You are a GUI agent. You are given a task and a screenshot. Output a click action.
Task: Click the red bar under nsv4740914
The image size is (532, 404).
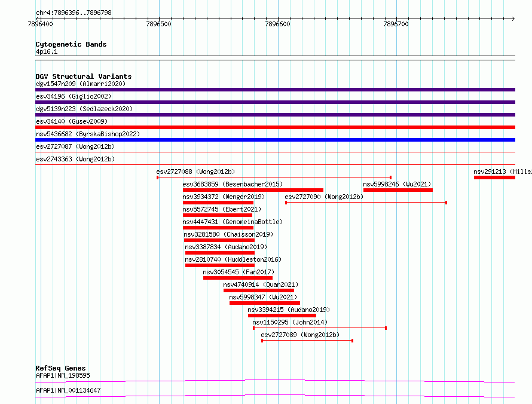point(259,290)
